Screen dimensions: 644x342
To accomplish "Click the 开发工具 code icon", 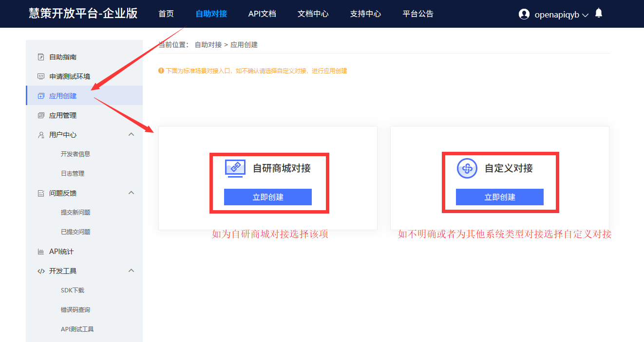I will 41,271.
